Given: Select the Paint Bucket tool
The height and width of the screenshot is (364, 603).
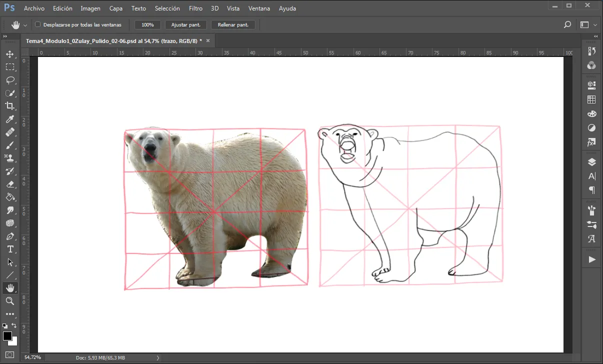Looking at the screenshot, I should 9,197.
